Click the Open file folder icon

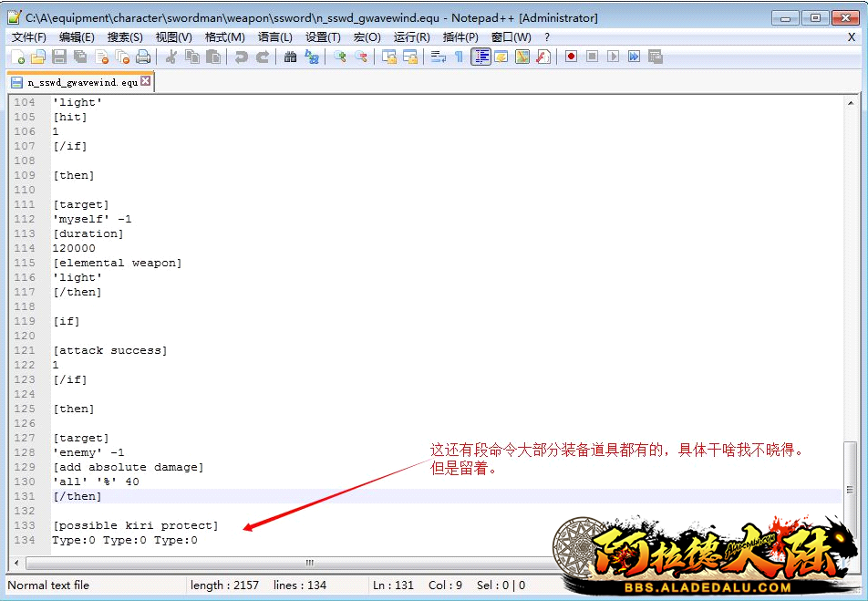point(38,57)
